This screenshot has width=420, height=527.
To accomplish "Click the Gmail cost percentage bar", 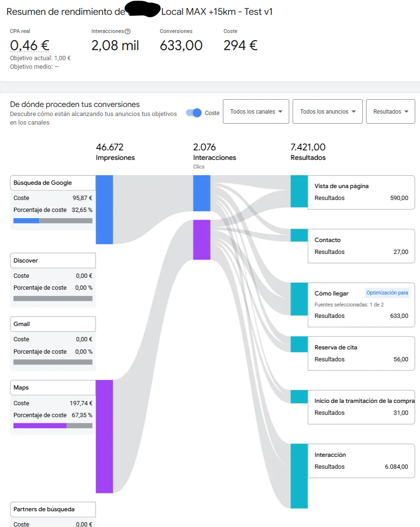I will pyautogui.click(x=53, y=362).
